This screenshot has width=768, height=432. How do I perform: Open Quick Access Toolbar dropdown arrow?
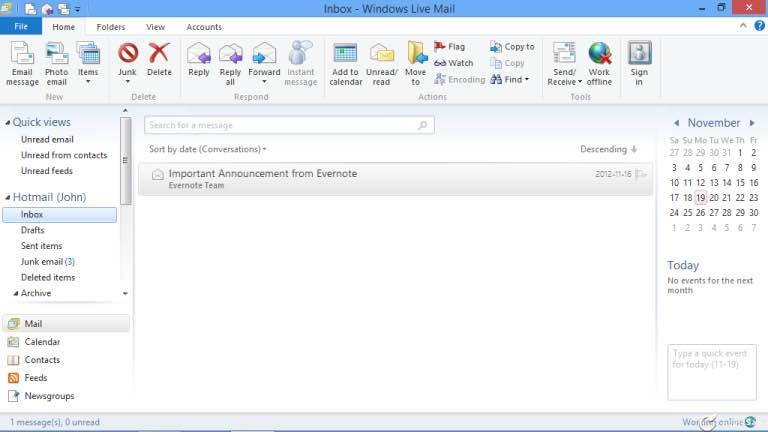click(77, 9)
